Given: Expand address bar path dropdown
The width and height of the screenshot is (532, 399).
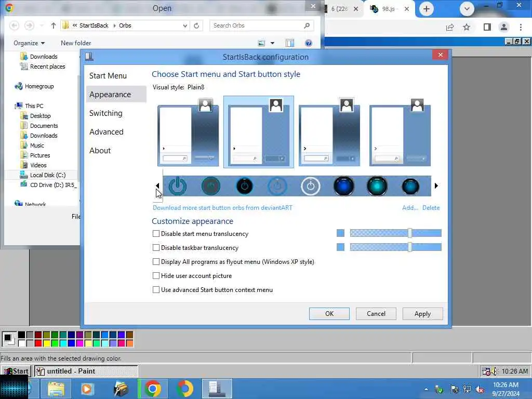Looking at the screenshot, I should [x=185, y=25].
